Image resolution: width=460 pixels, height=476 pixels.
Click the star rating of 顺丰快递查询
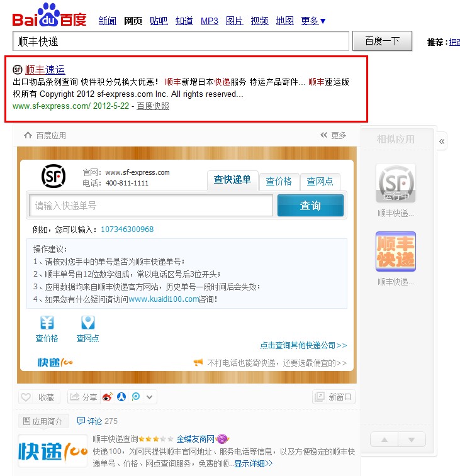click(x=156, y=439)
